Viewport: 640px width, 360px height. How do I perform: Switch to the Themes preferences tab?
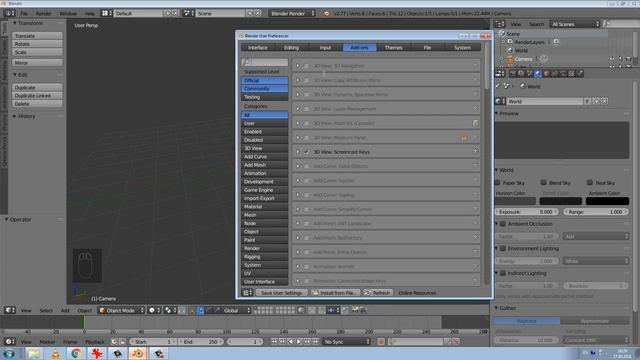393,47
